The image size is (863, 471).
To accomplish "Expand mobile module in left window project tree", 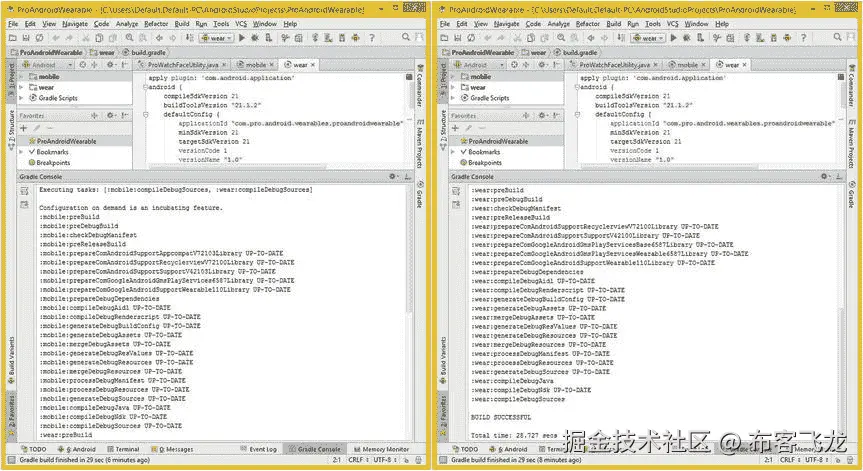I will (21, 77).
